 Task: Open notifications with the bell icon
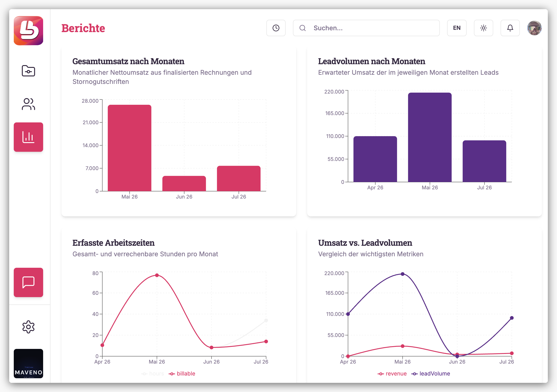(x=510, y=28)
